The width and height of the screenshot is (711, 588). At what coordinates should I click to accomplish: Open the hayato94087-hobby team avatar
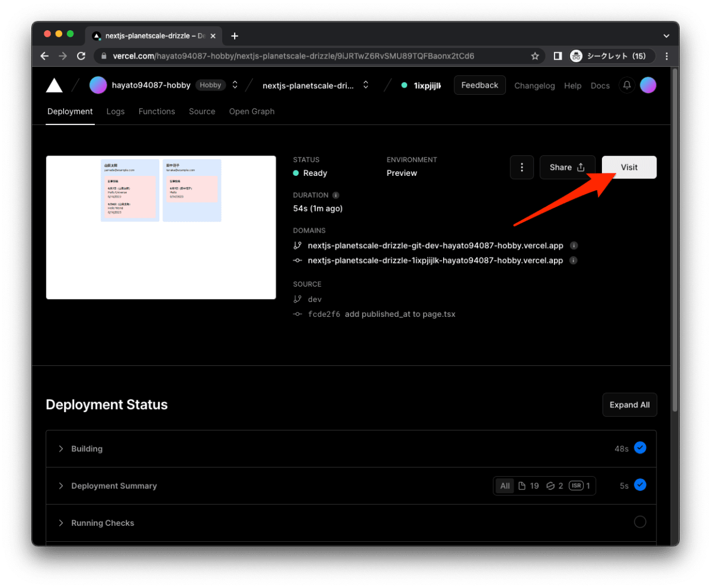point(98,85)
